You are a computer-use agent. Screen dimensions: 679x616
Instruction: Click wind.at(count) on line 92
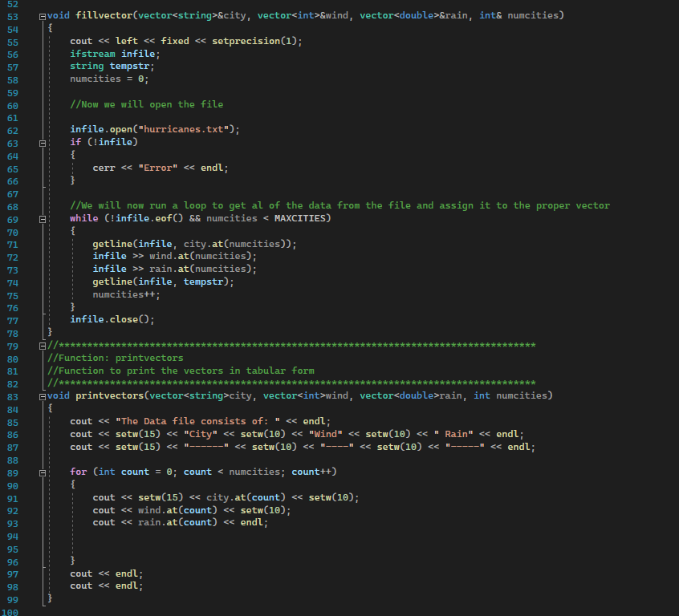pos(177,510)
